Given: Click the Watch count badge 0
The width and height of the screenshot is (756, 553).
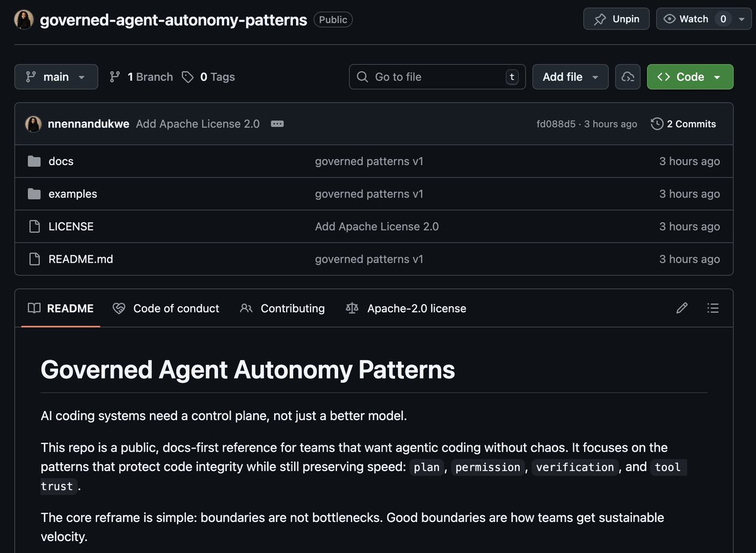Looking at the screenshot, I should tap(723, 19).
